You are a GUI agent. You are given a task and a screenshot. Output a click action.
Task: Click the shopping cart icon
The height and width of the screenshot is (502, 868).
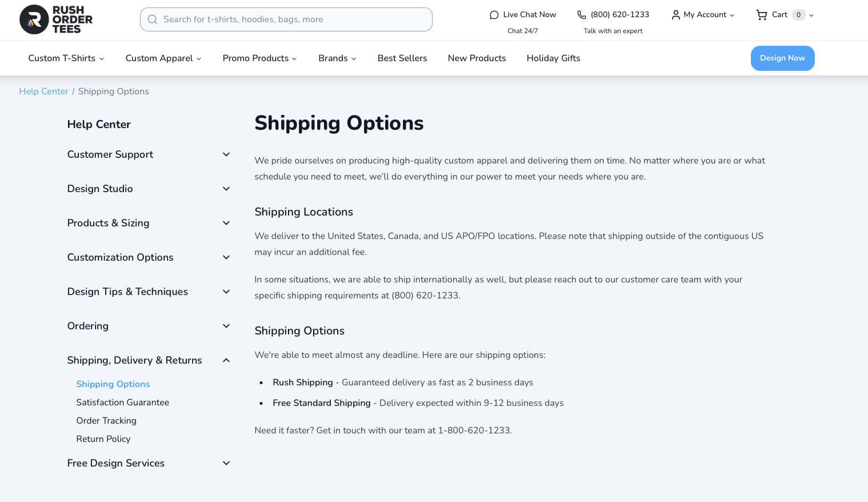761,15
